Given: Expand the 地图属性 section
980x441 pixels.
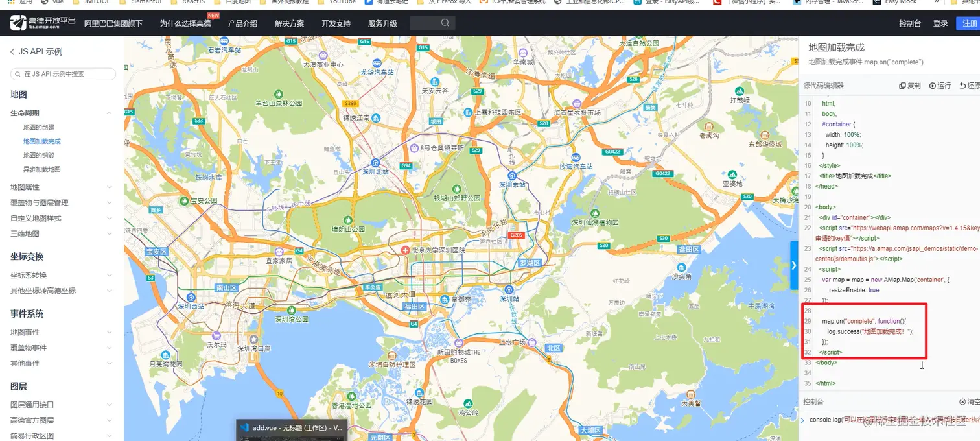Looking at the screenshot, I should tap(109, 187).
